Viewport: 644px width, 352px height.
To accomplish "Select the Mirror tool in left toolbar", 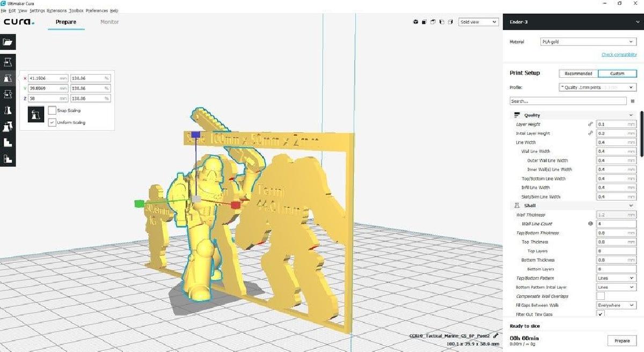I will 8,111.
